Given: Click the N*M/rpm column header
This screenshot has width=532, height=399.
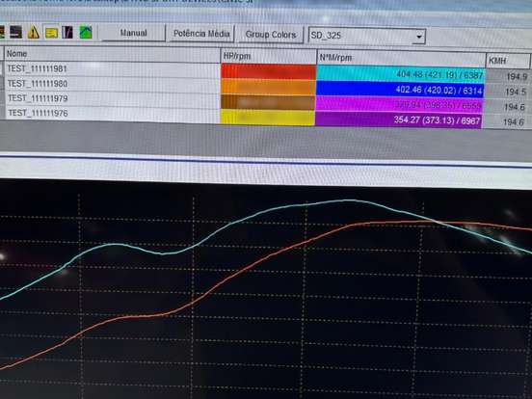Looking at the screenshot, I should tap(401, 59).
